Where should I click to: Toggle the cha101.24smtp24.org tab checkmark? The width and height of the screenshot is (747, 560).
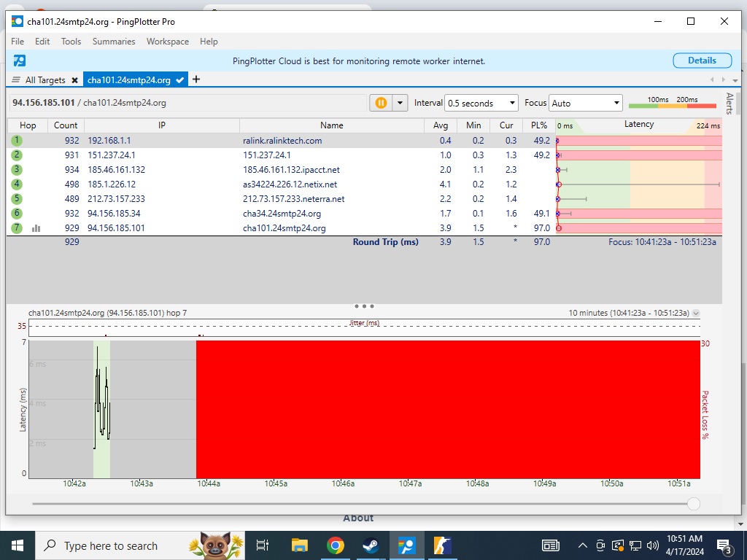[179, 80]
